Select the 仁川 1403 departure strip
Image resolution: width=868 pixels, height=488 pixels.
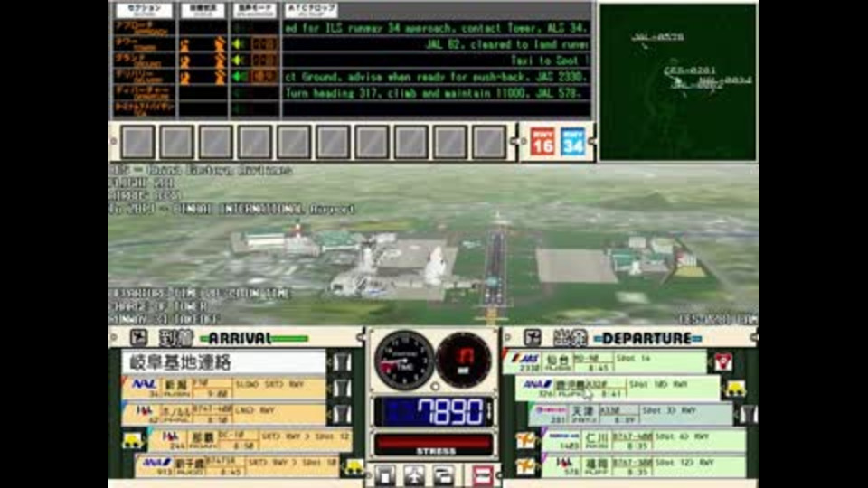pyautogui.click(x=644, y=440)
